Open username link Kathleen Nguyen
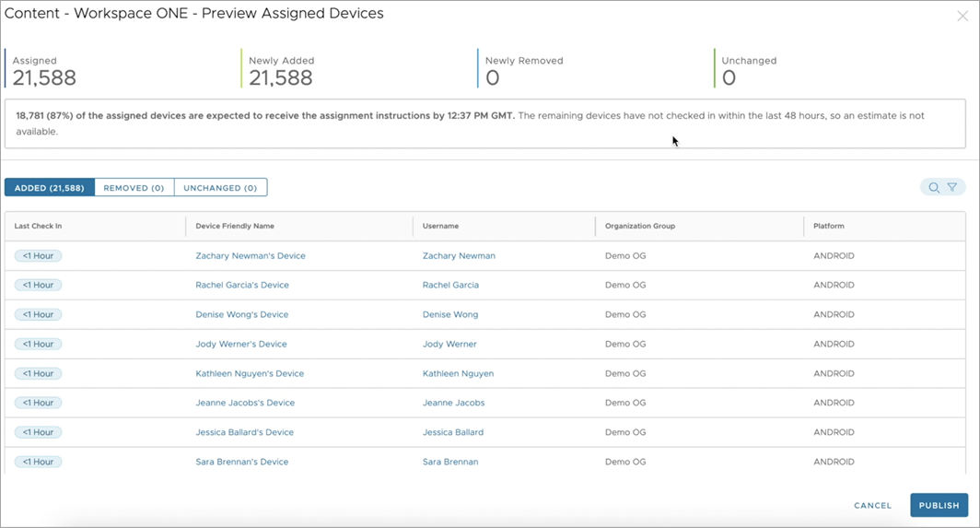This screenshot has width=980, height=528. click(458, 373)
